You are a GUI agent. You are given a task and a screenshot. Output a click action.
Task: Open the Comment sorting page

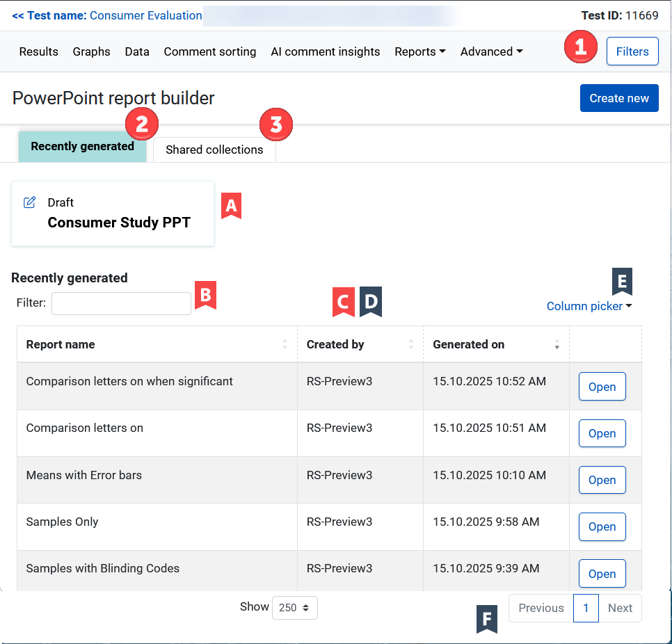[209, 51]
